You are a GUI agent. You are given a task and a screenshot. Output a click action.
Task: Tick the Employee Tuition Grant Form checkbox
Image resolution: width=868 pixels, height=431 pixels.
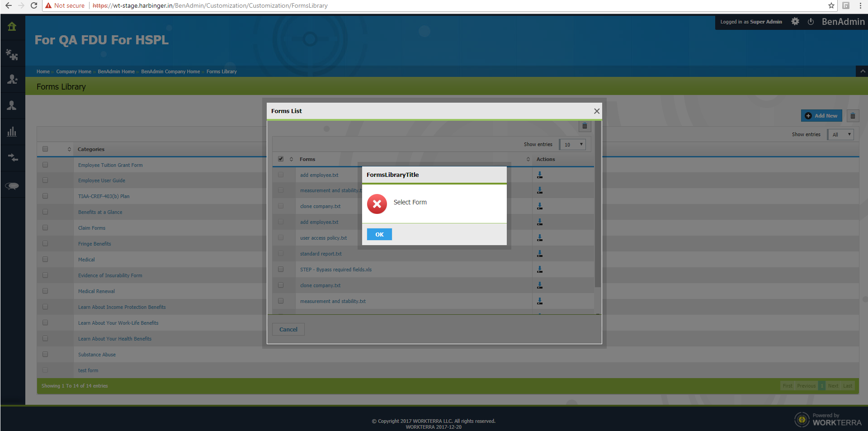coord(45,165)
